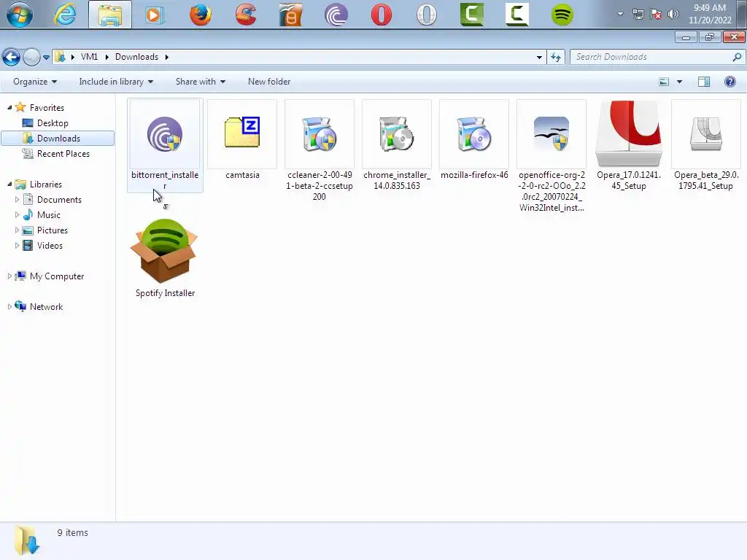Select the Opera_beta_29.0.1795.41_Setup icon
Image resolution: width=747 pixels, height=560 pixels.
[706, 134]
